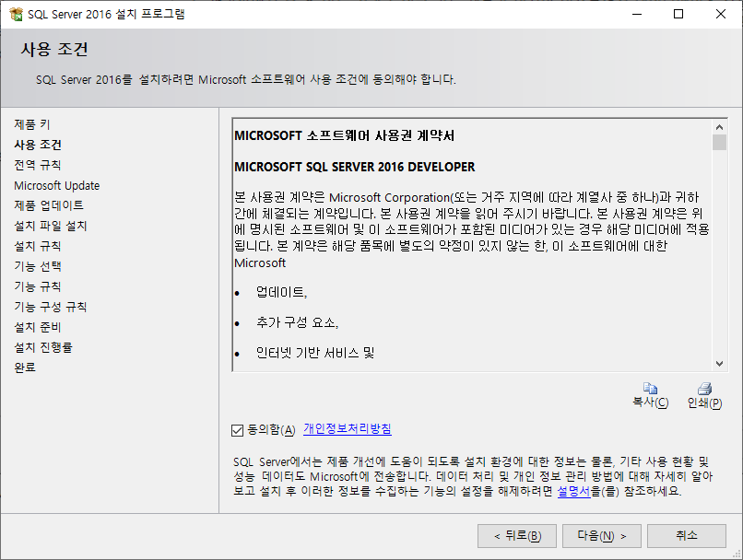Go back with the 뒤로(B) button

pyautogui.click(x=517, y=536)
